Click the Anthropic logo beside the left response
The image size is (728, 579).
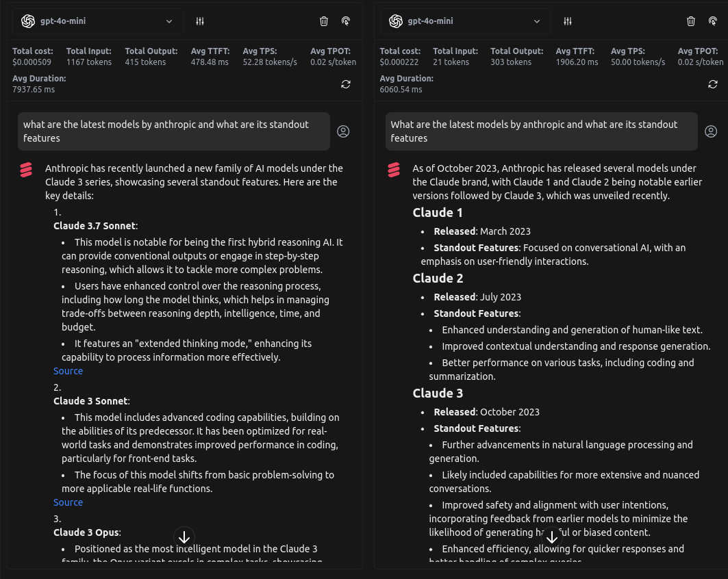point(26,169)
